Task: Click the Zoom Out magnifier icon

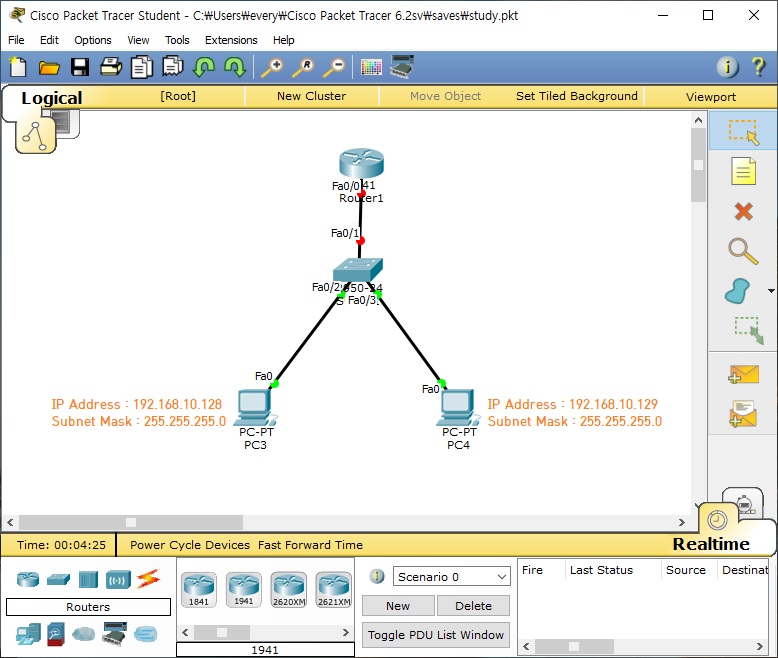Action: point(334,67)
